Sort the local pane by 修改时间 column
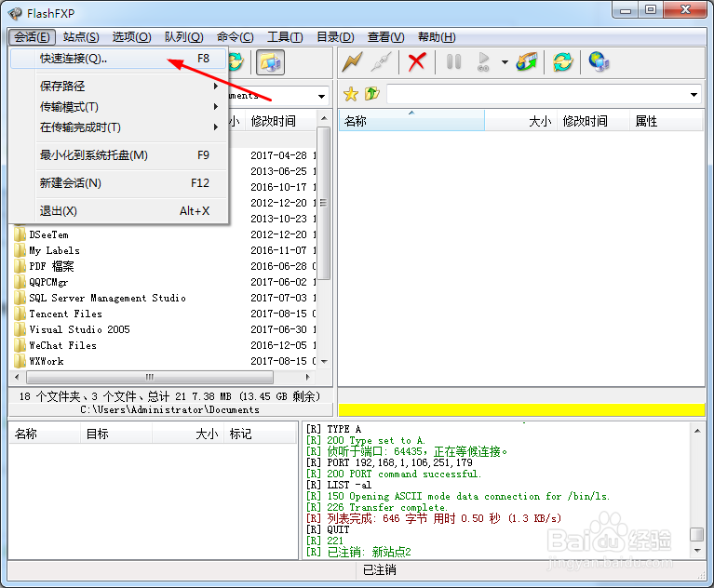 (278, 121)
